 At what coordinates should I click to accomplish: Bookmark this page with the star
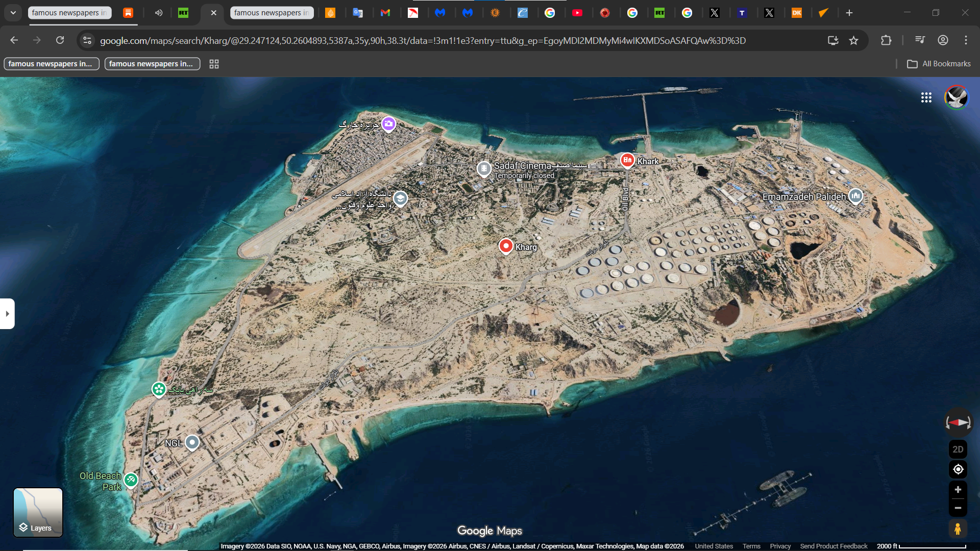point(853,40)
